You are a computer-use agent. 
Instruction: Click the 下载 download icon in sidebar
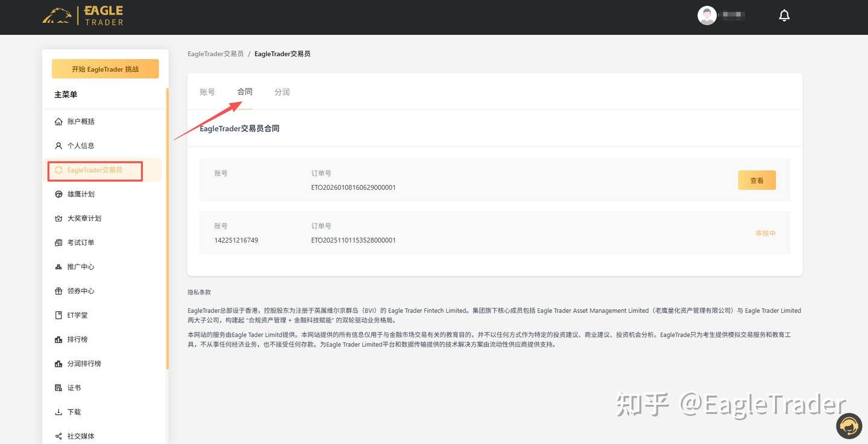coord(57,411)
